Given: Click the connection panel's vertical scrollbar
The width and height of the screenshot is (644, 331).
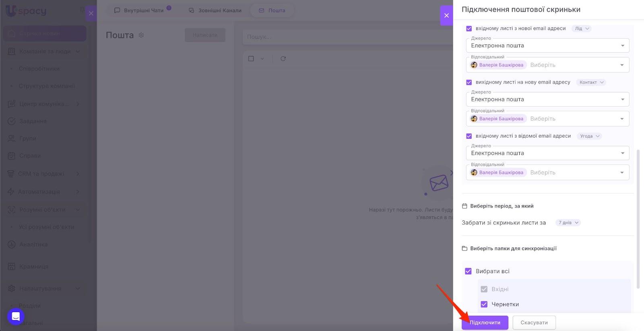Looking at the screenshot, I should (x=638, y=219).
